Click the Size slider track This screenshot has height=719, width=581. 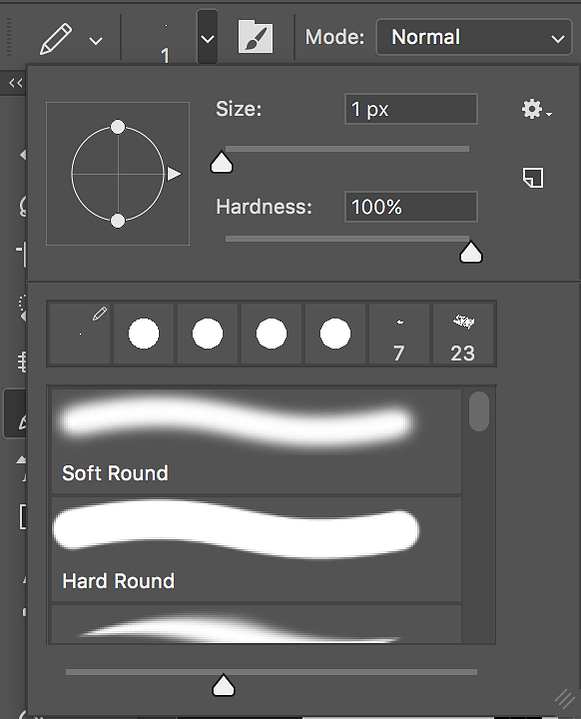tap(347, 149)
